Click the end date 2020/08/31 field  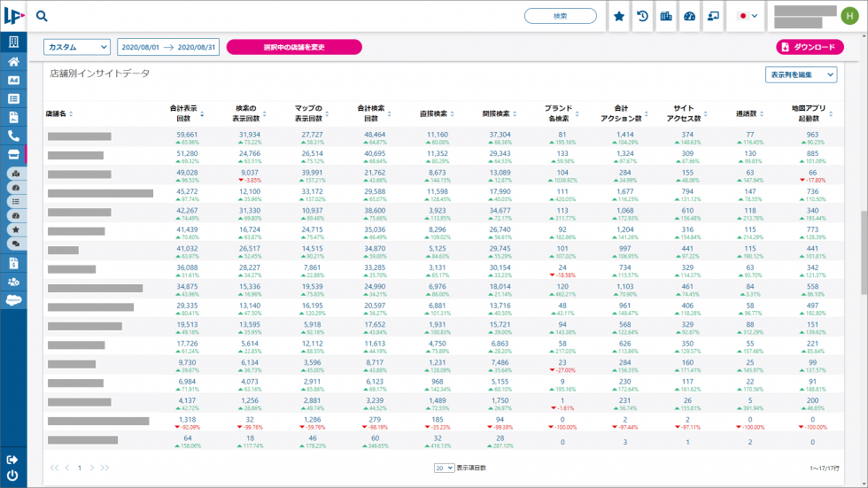pos(196,47)
